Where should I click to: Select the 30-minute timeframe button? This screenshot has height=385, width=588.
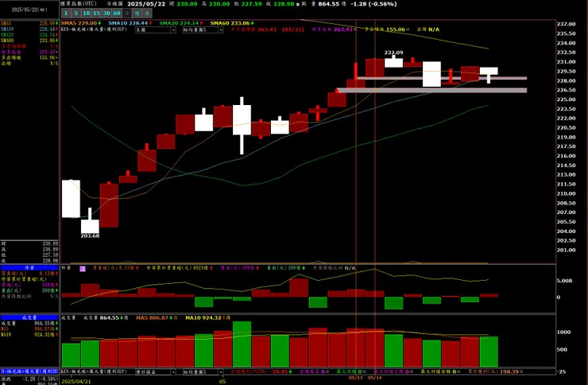coord(106,14)
